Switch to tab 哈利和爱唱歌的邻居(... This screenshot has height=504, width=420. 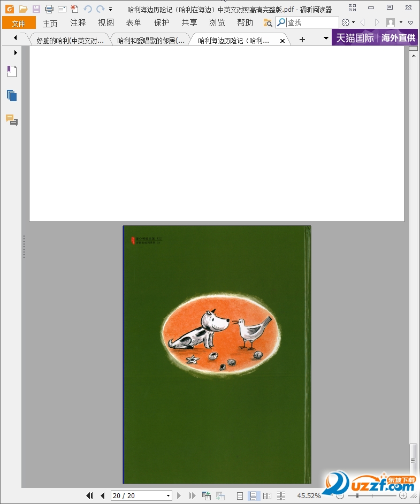[151, 41]
